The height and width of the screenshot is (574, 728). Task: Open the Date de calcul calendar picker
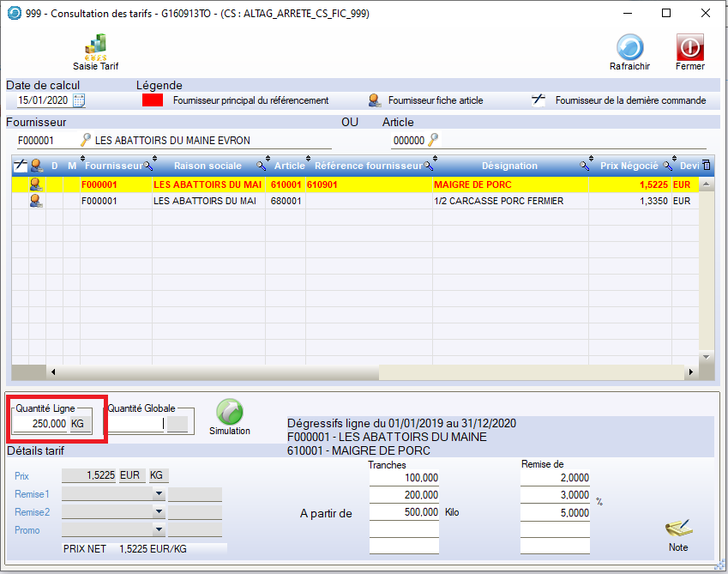pos(79,100)
